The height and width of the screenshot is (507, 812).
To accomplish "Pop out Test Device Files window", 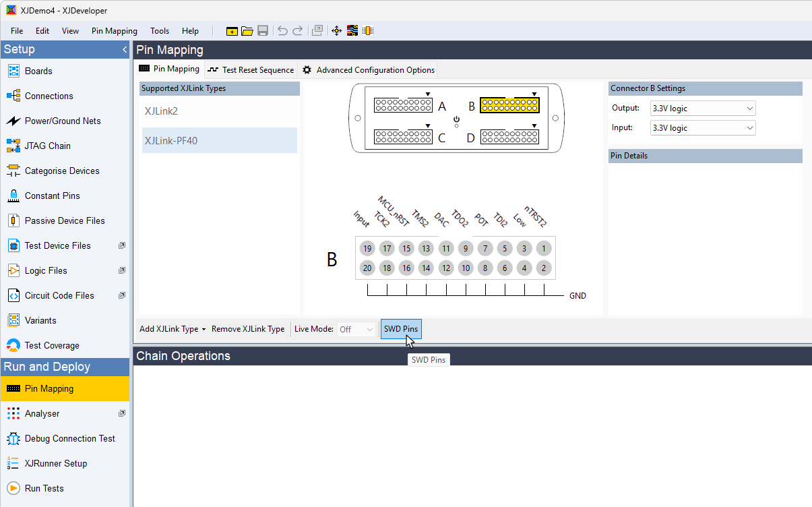I will tap(122, 245).
